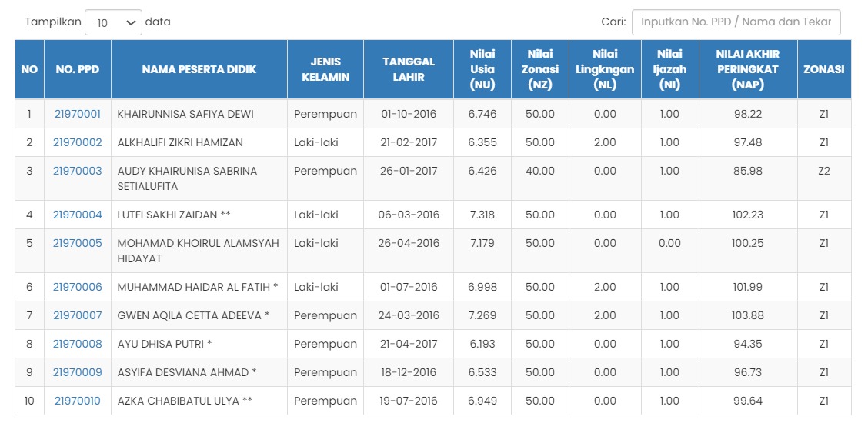Viewport: 868px width, 423px height.
Task: Open the Tampilkan rows-per-page dropdown
Action: point(113,22)
